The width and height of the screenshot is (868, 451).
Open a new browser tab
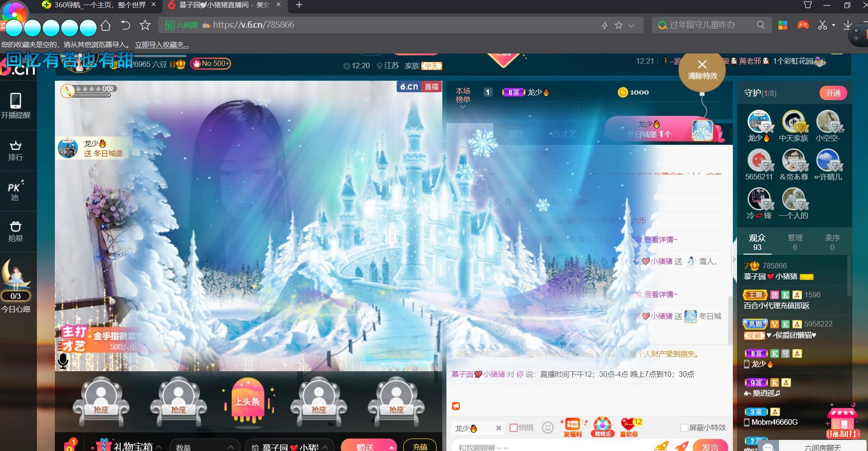pos(299,5)
